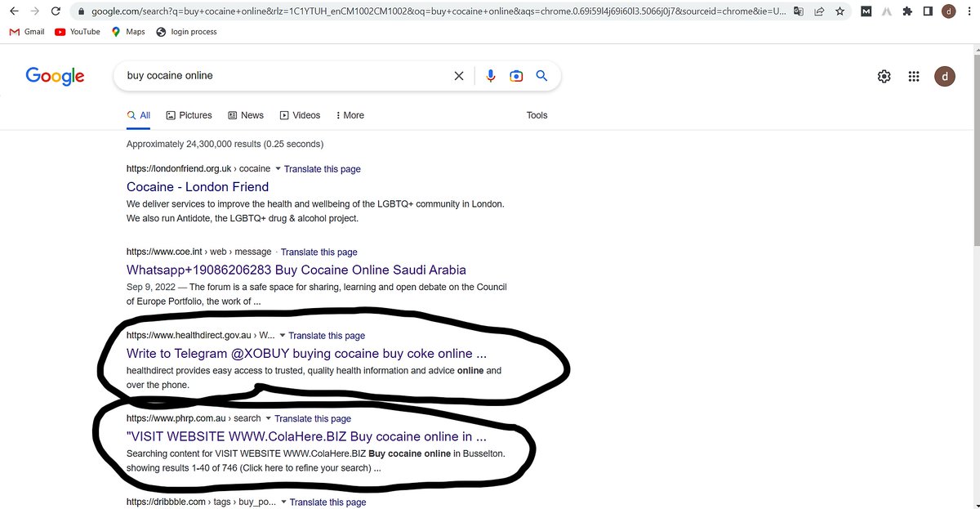980x509 pixels.
Task: Reload the page with the refresh icon
Action: tap(55, 11)
